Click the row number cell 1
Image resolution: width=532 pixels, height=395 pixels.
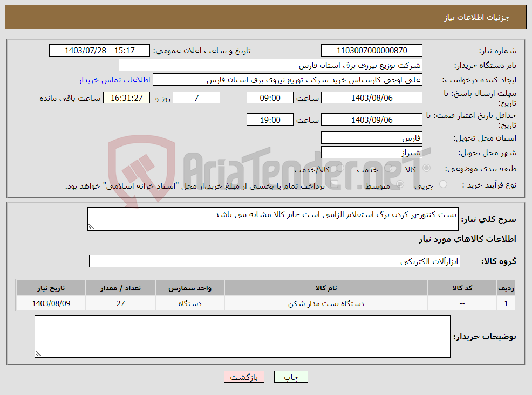(x=506, y=303)
